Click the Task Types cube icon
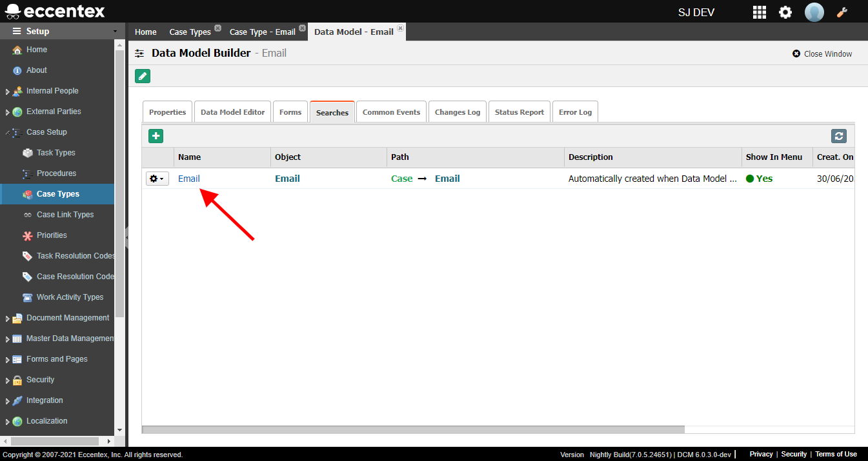The image size is (868, 461). [x=28, y=153]
